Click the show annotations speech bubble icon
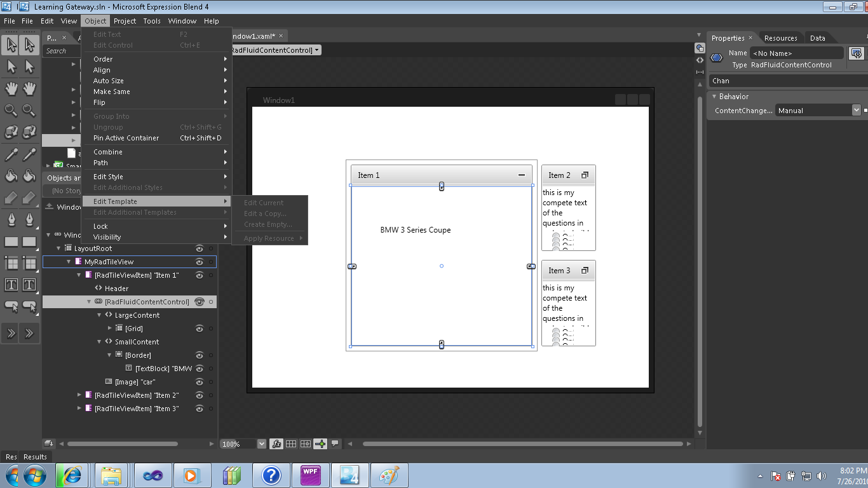 click(x=335, y=444)
